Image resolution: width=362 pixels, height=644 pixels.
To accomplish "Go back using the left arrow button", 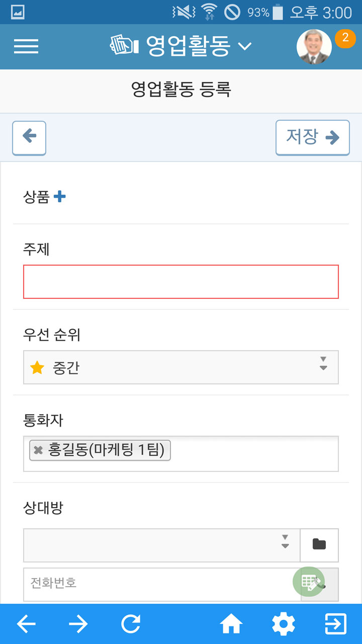I will pyautogui.click(x=29, y=138).
